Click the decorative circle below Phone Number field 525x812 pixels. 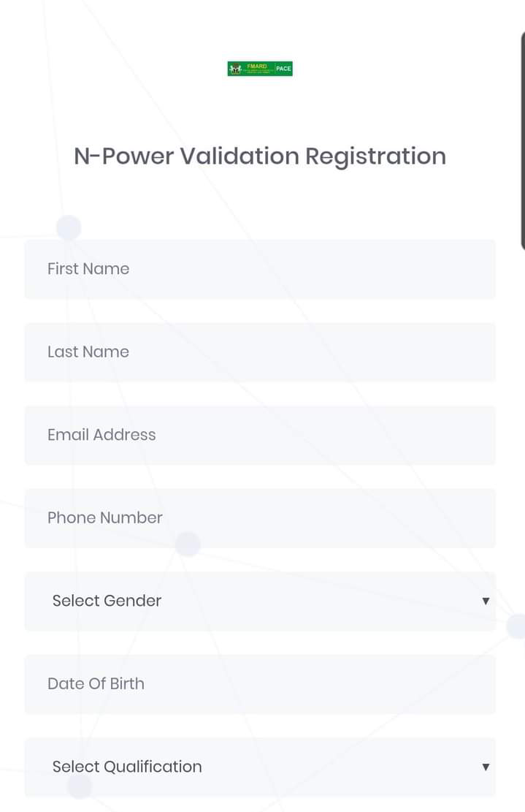coord(188,545)
